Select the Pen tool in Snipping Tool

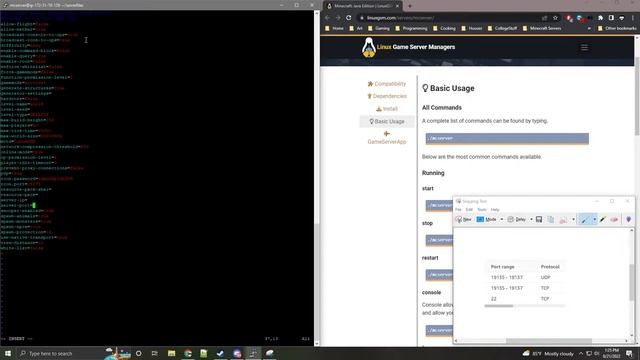tap(584, 220)
